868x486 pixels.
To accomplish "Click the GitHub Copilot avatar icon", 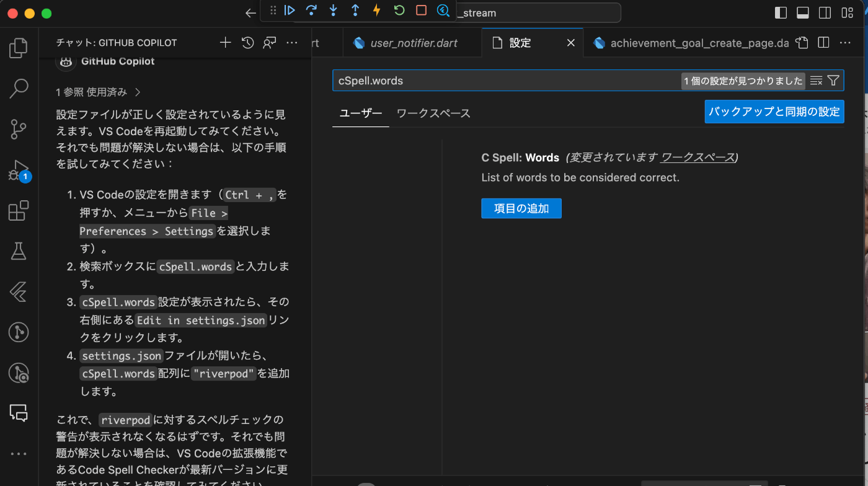I will 66,61.
